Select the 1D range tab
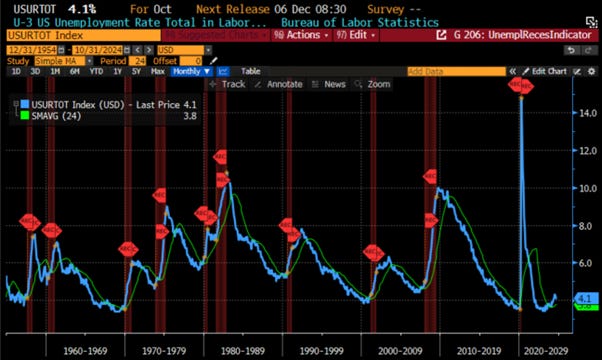Screen dimensions: 602x360 tap(16, 71)
